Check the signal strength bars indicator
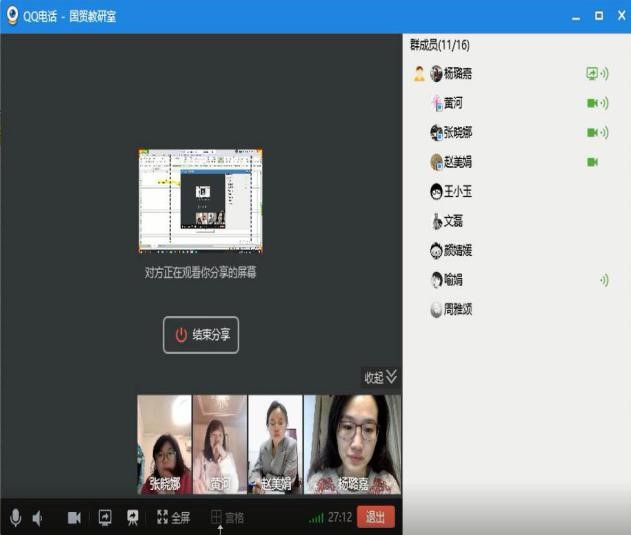The image size is (631, 535). pyautogui.click(x=316, y=518)
